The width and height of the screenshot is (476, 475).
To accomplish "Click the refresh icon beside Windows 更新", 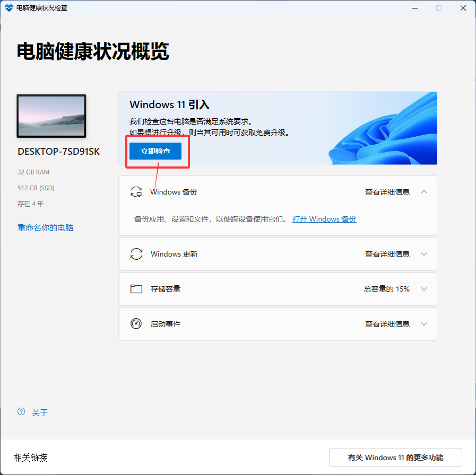I will pos(136,254).
